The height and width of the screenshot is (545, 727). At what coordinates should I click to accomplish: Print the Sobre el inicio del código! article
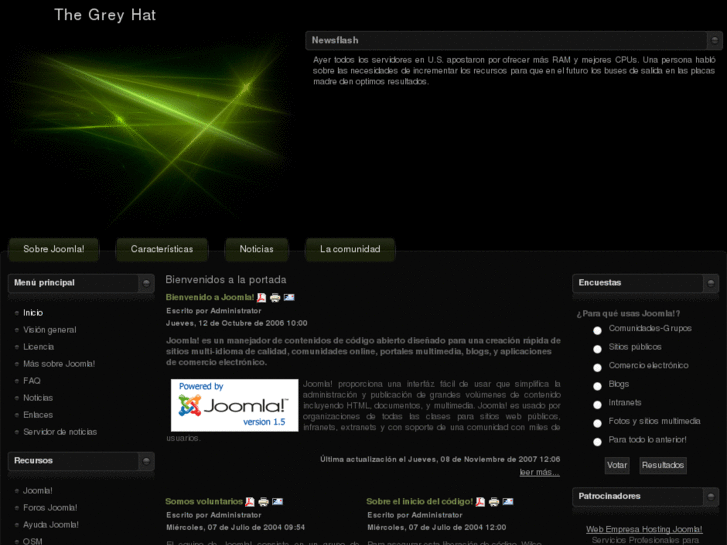click(494, 501)
